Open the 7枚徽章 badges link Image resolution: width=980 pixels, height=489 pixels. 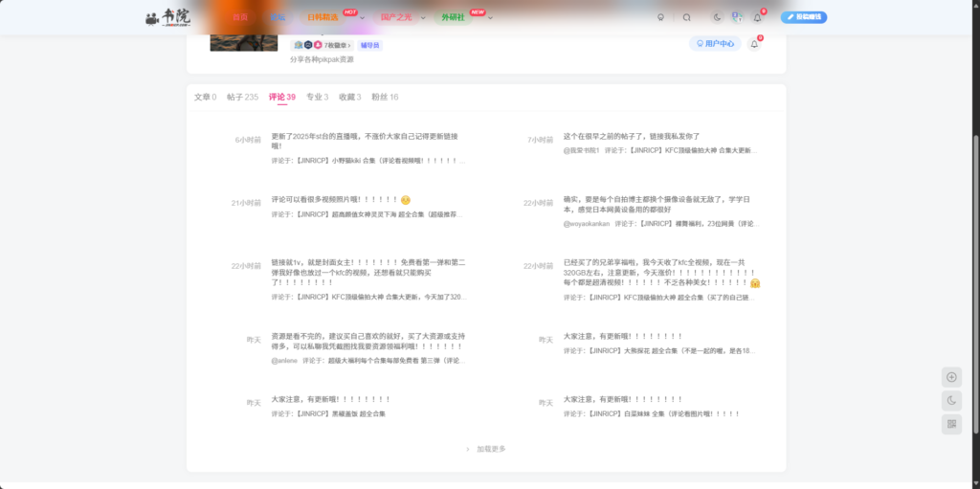click(322, 45)
